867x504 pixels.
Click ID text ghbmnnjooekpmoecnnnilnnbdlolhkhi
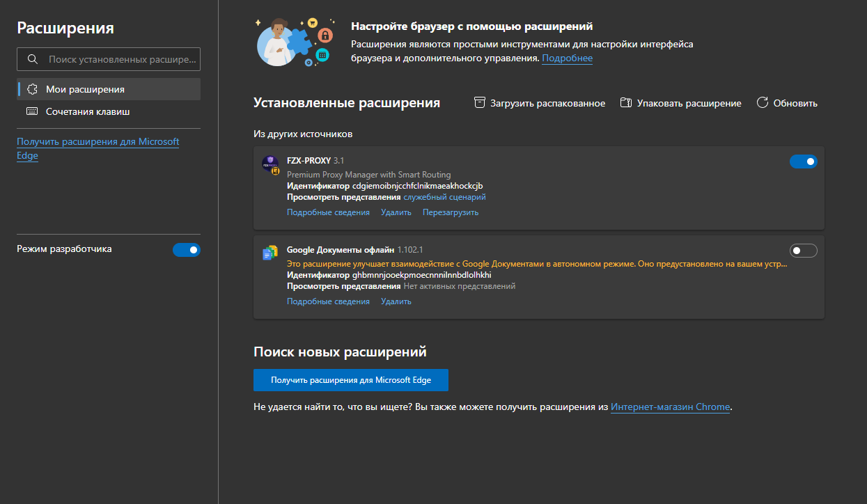(x=421, y=275)
